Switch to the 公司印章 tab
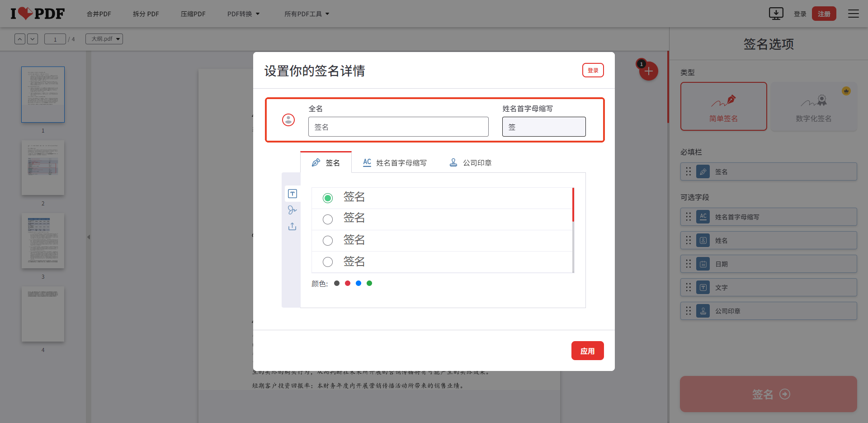Viewport: 868px width, 423px height. pyautogui.click(x=470, y=162)
